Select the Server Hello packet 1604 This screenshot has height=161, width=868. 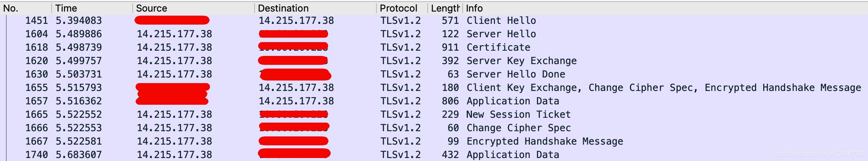tap(501, 34)
